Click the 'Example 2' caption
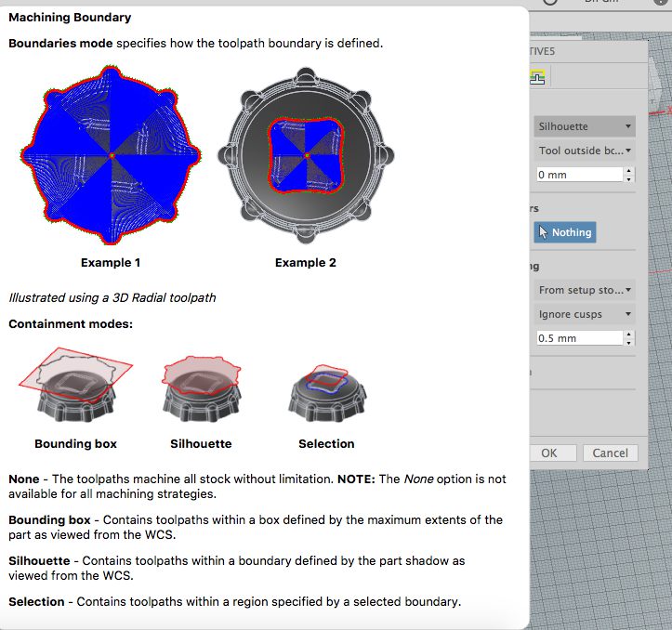Viewport: 672px width, 630px height. coord(306,263)
